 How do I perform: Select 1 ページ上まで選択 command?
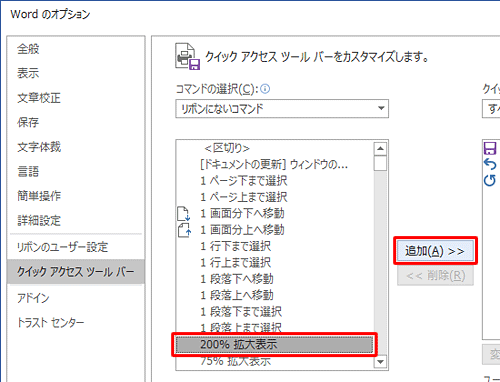[x=274, y=197]
